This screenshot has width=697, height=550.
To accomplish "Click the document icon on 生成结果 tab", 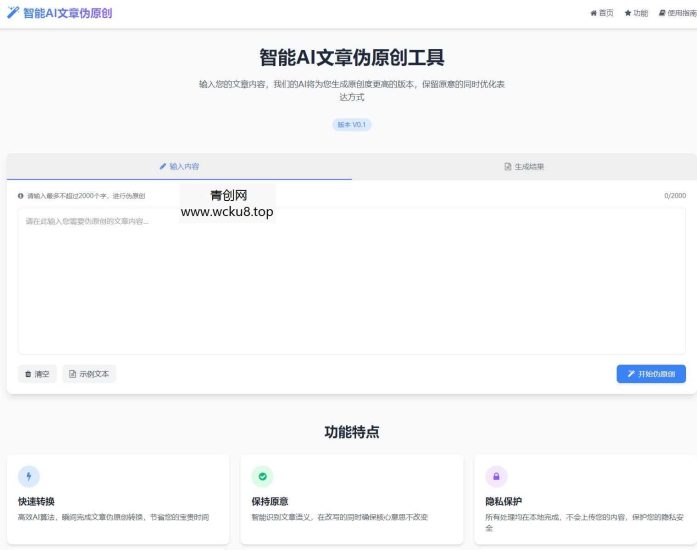I will coord(508,166).
